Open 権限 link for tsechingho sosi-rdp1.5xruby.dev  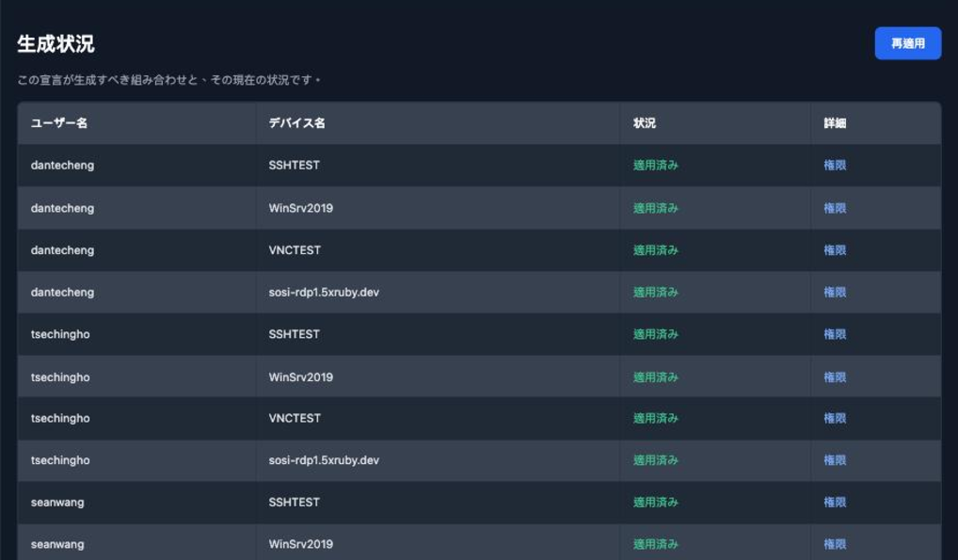point(835,460)
